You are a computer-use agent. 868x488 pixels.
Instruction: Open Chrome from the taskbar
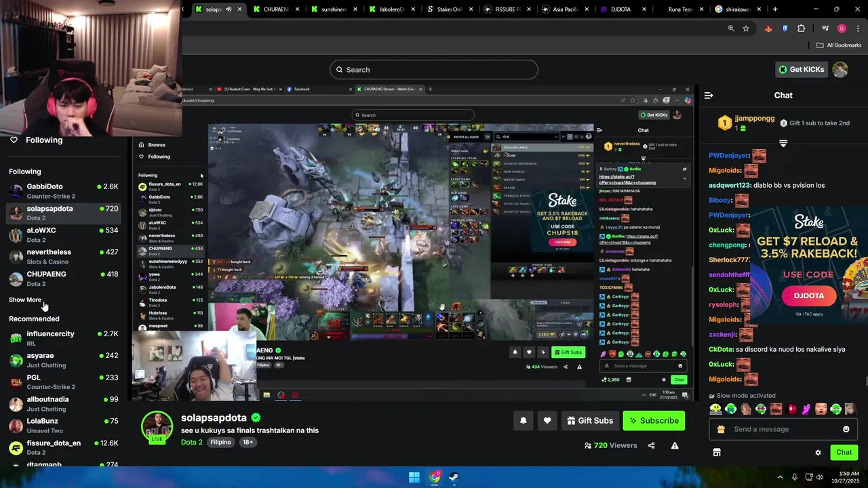pyautogui.click(x=435, y=477)
